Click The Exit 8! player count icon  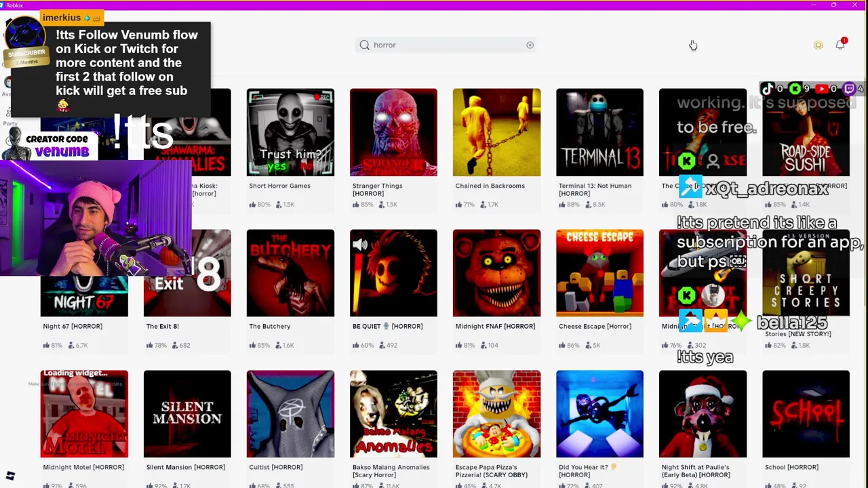(x=173, y=345)
